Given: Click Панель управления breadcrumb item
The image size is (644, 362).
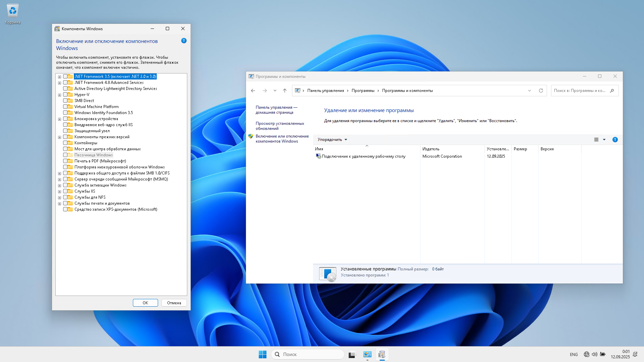Looking at the screenshot, I should [x=326, y=91].
